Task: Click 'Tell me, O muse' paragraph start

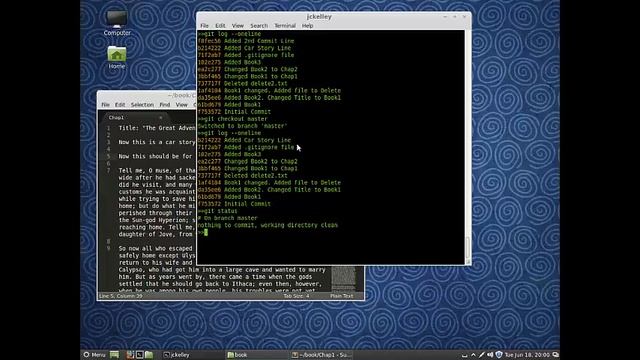Action: point(157,171)
